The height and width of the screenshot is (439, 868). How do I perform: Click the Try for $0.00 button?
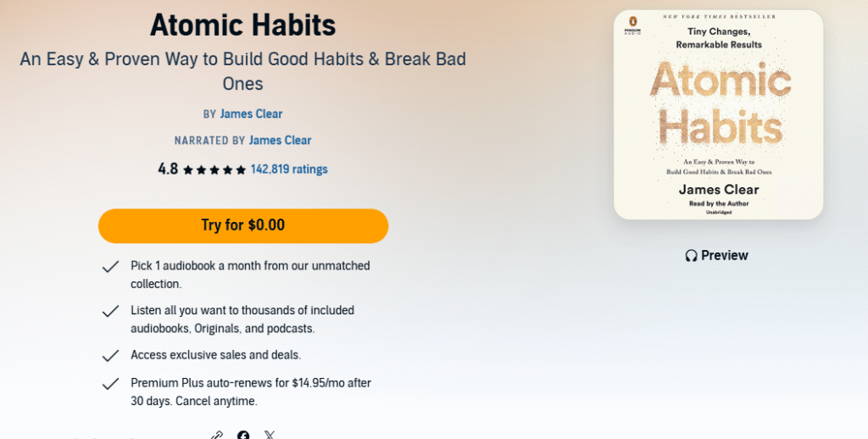click(x=243, y=225)
